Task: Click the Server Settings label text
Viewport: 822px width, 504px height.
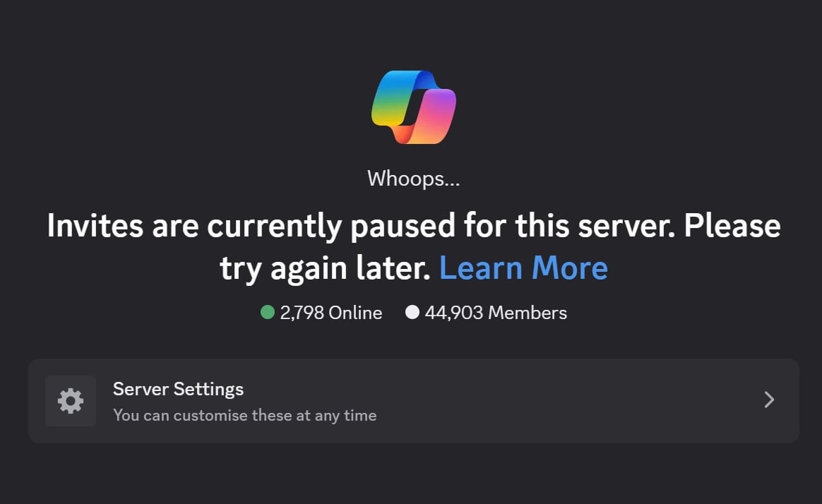Action: tap(178, 389)
